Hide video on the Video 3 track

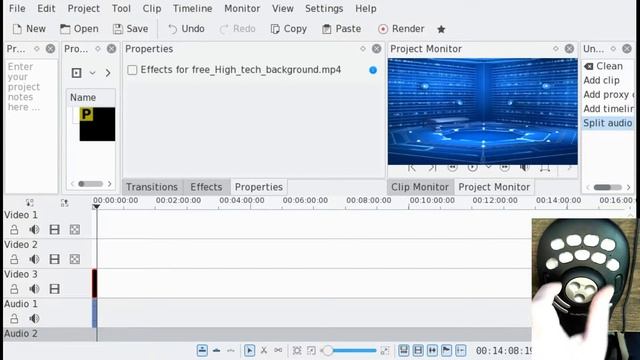54,289
